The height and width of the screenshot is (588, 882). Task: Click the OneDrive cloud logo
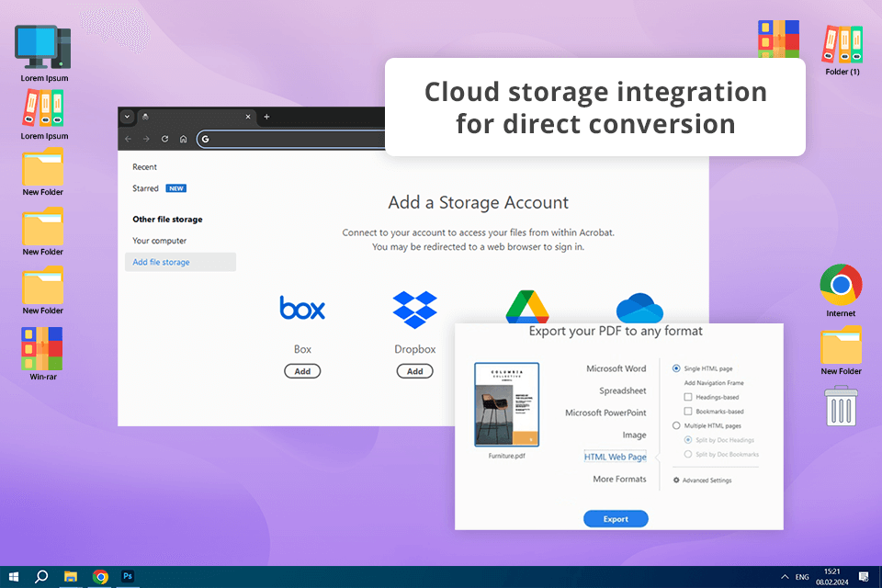pyautogui.click(x=639, y=308)
